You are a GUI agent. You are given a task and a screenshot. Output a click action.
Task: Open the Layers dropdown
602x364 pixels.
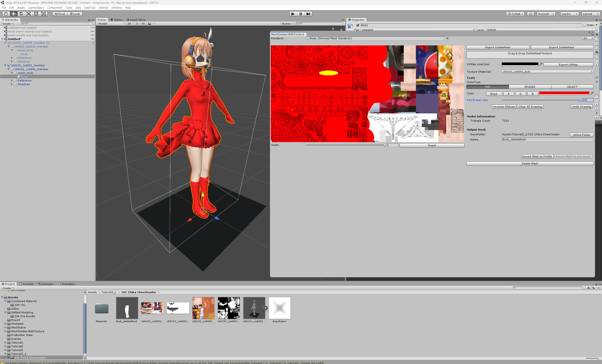pos(570,14)
